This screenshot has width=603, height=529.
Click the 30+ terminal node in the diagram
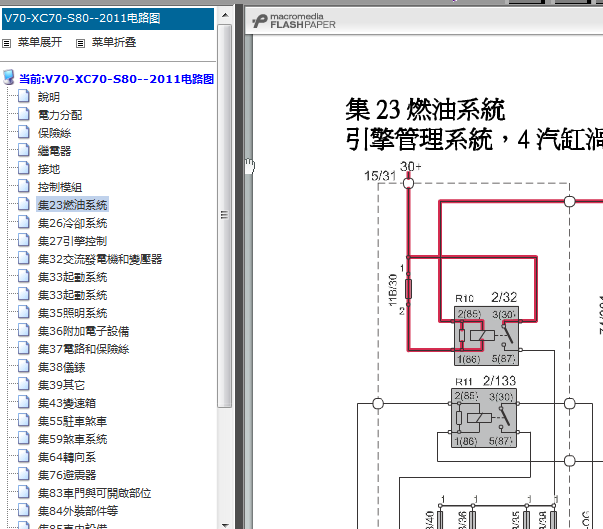408,183
